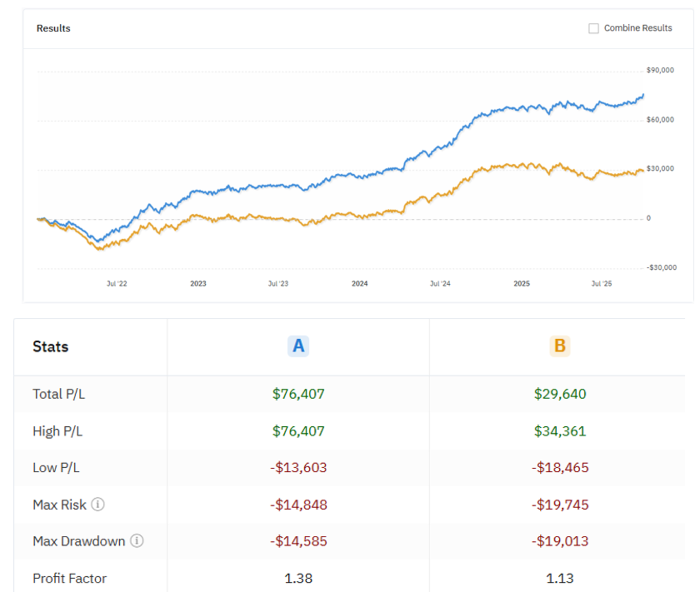Select the High P/L row label
The width and height of the screenshot is (700, 592).
click(57, 431)
